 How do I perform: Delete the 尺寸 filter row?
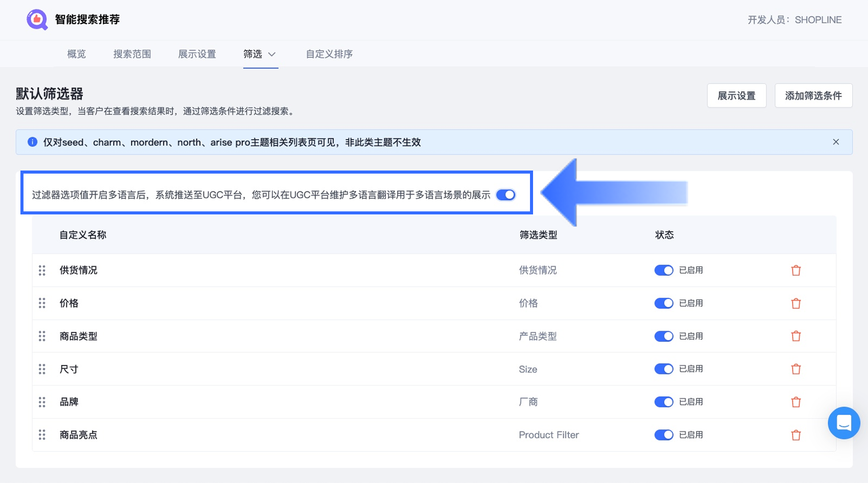(x=795, y=369)
